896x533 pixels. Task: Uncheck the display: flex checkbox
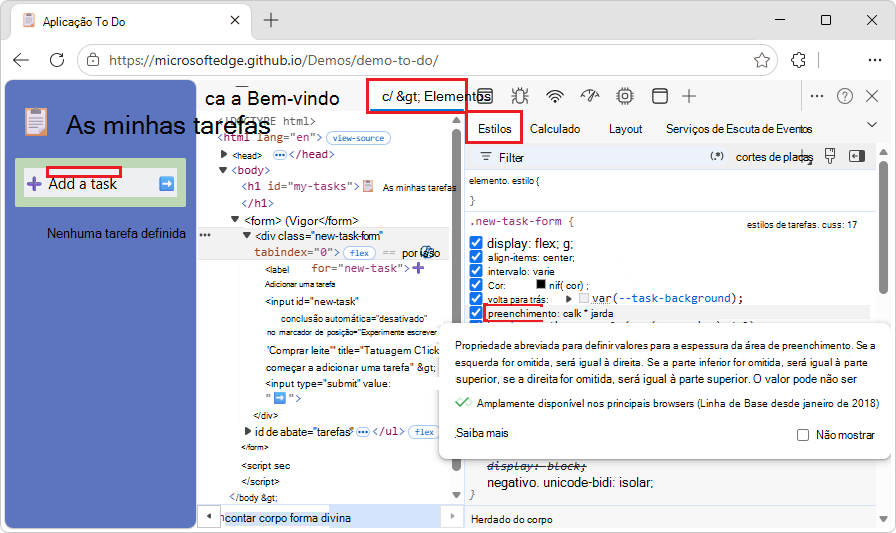point(476,243)
